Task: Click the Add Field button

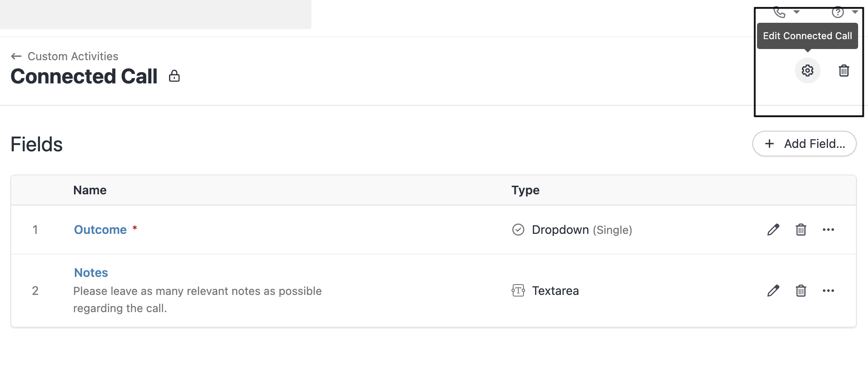Action: point(804,144)
